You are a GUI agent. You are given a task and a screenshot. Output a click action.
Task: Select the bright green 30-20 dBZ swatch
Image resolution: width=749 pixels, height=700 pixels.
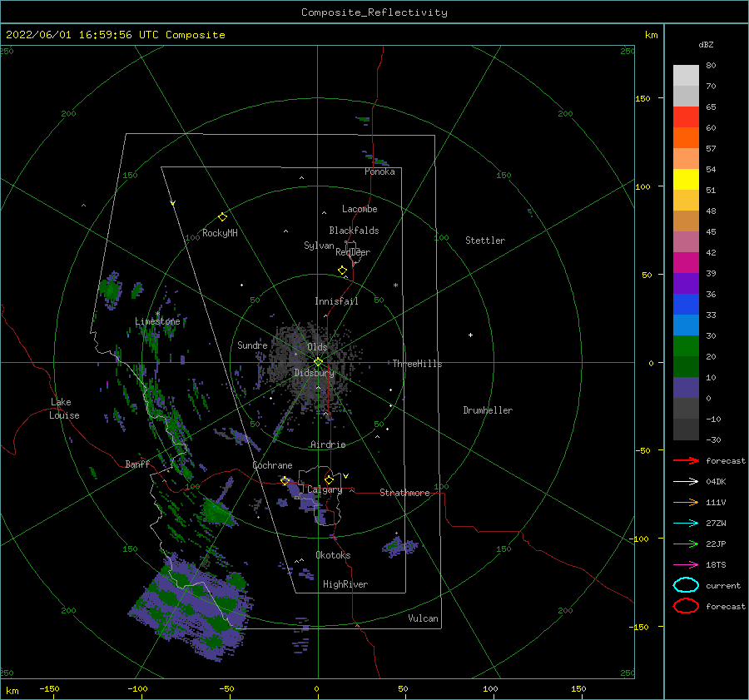coord(686,346)
